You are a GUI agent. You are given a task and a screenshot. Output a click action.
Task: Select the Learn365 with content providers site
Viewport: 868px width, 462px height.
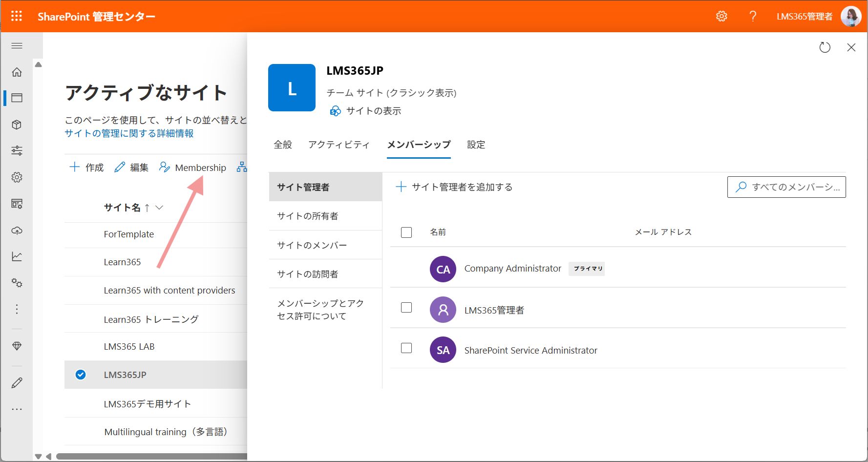[x=156, y=291]
